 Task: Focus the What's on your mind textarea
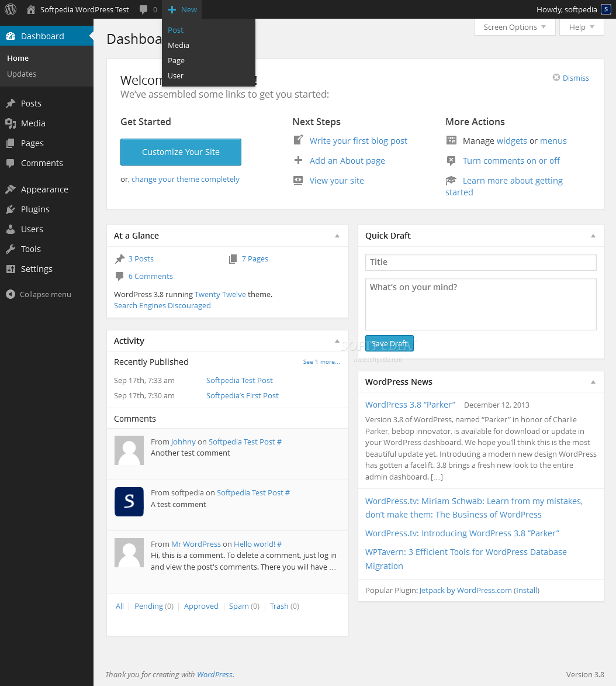coord(480,304)
